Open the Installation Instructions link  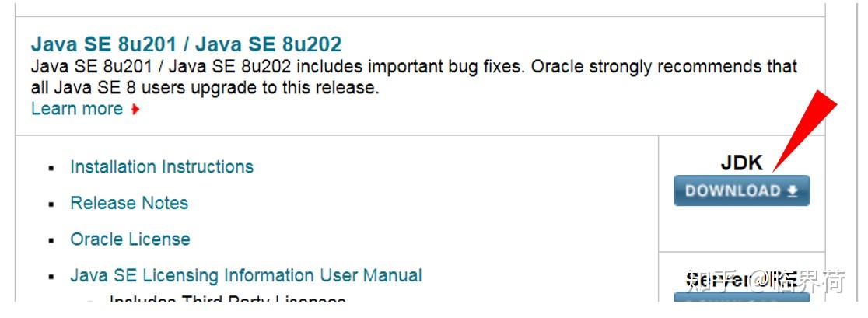(x=162, y=166)
